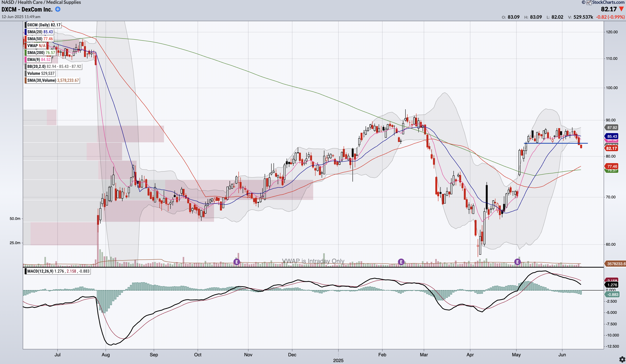Viewport: 626px width, 364px height.
Task: Click the MACD black legend marker
Action: click(26, 271)
